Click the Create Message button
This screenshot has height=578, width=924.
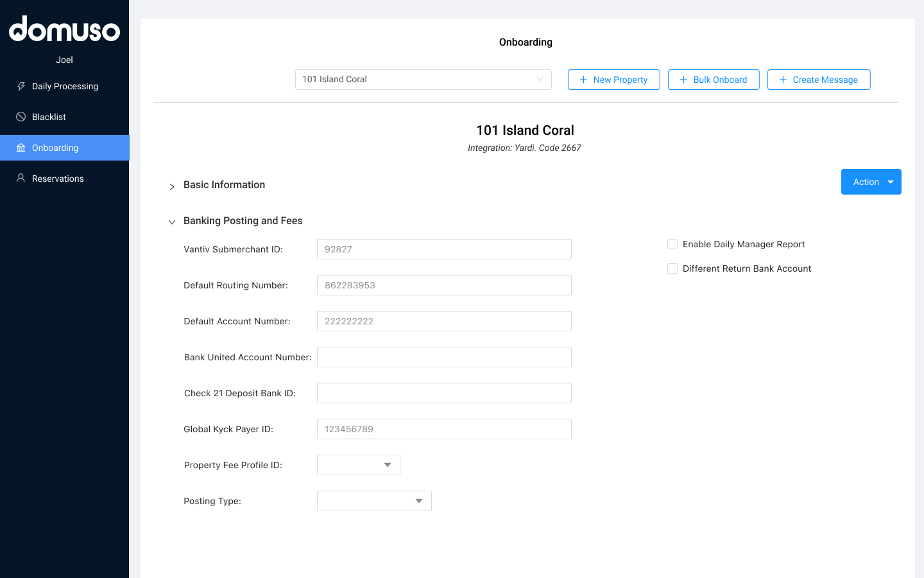tap(819, 80)
